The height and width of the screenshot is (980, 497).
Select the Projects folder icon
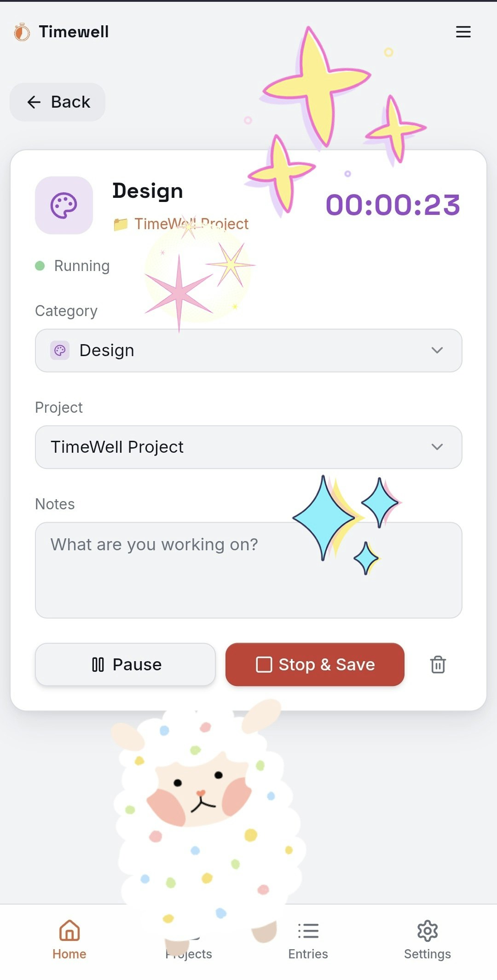pos(188,932)
